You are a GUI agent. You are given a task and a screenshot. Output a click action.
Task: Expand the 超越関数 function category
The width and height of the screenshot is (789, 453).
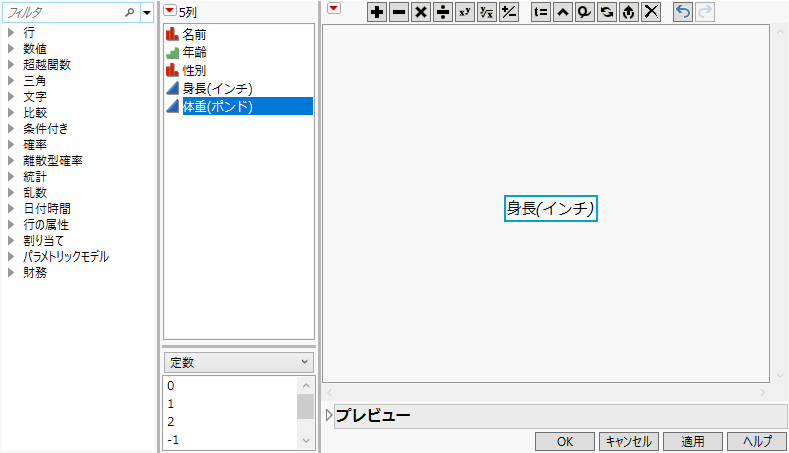click(x=11, y=64)
